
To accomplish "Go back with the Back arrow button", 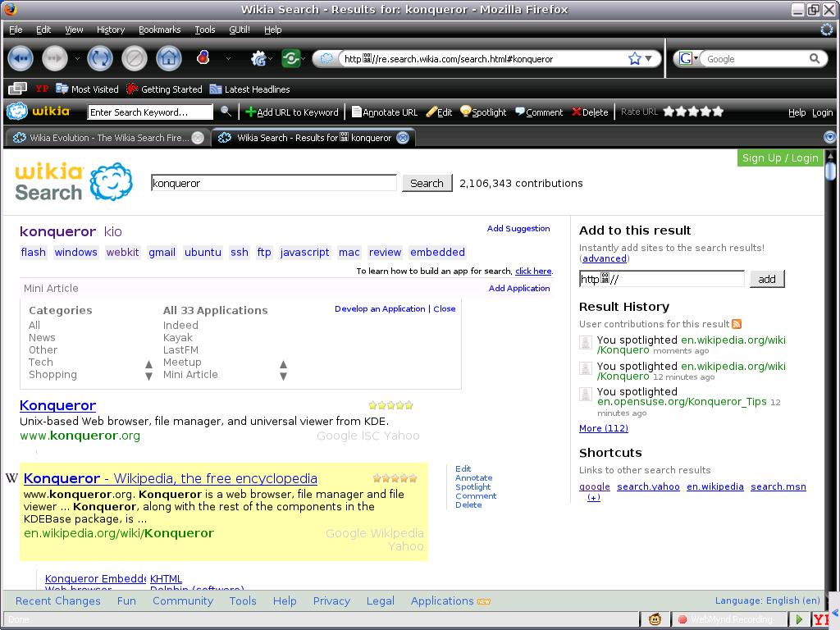I will click(21, 58).
